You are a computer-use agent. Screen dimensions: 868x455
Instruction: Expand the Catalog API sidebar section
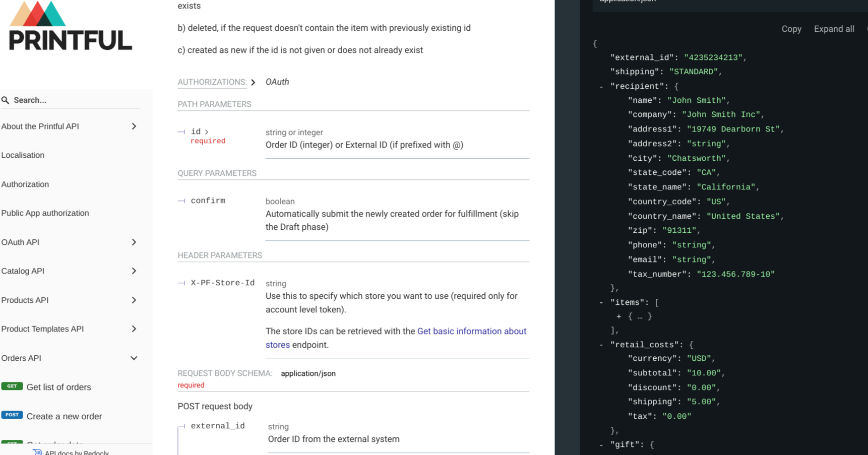click(70, 271)
